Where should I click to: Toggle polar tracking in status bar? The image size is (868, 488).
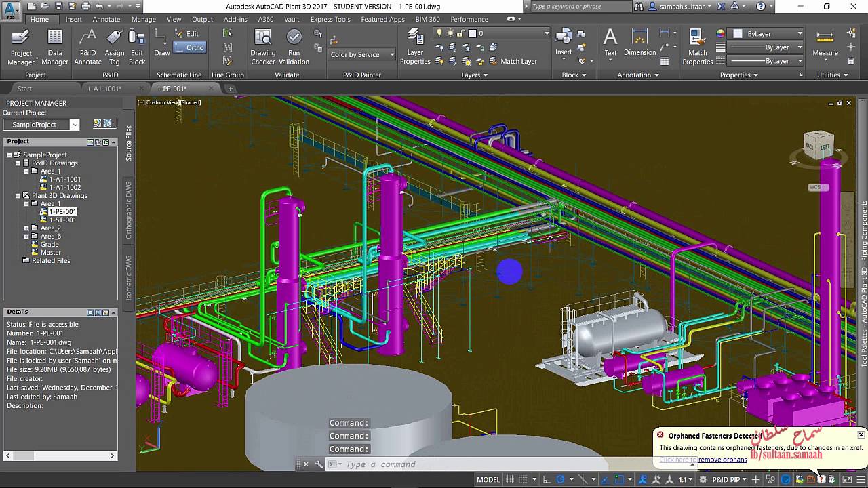561,479
